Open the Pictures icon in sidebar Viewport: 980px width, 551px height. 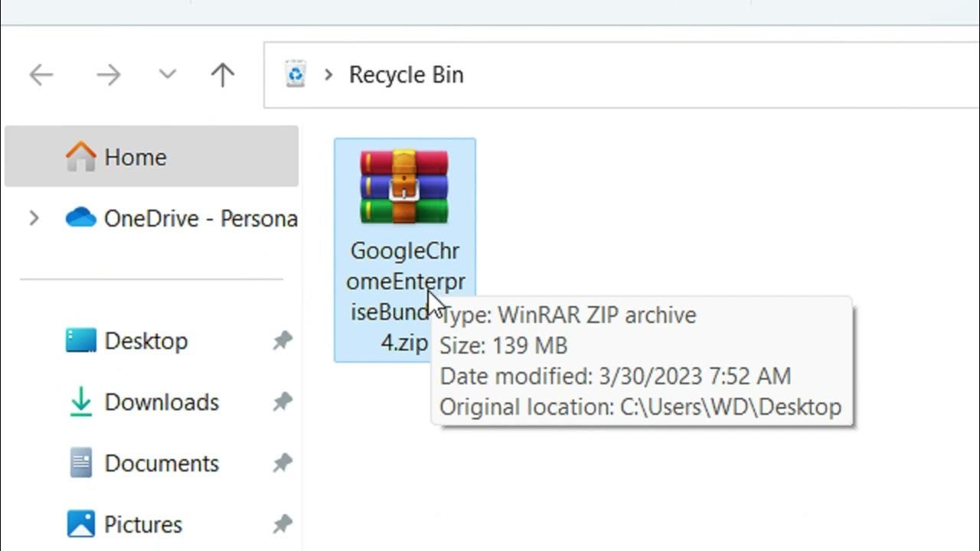(x=81, y=524)
